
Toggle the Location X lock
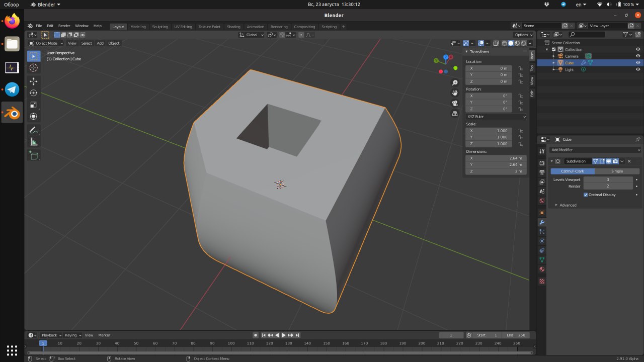pyautogui.click(x=521, y=68)
